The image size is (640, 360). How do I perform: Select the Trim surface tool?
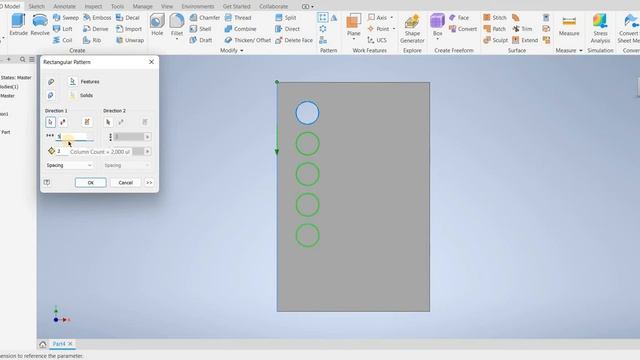pos(522,29)
